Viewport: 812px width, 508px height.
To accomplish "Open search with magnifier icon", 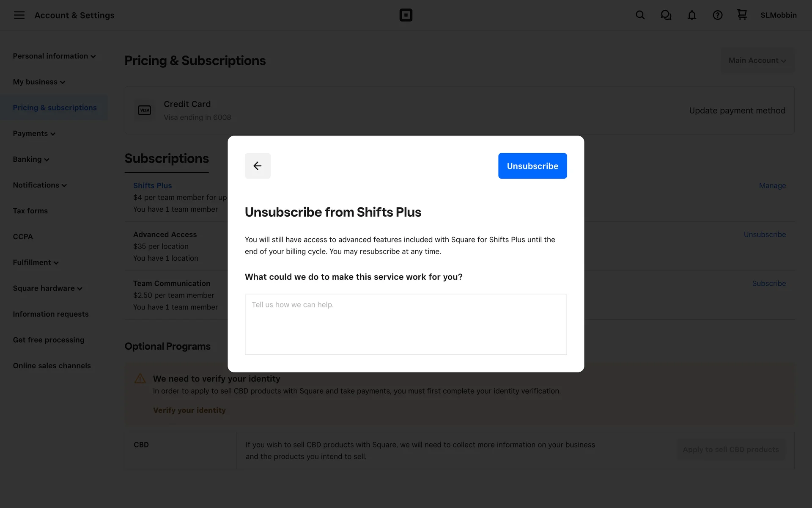I will pos(640,15).
